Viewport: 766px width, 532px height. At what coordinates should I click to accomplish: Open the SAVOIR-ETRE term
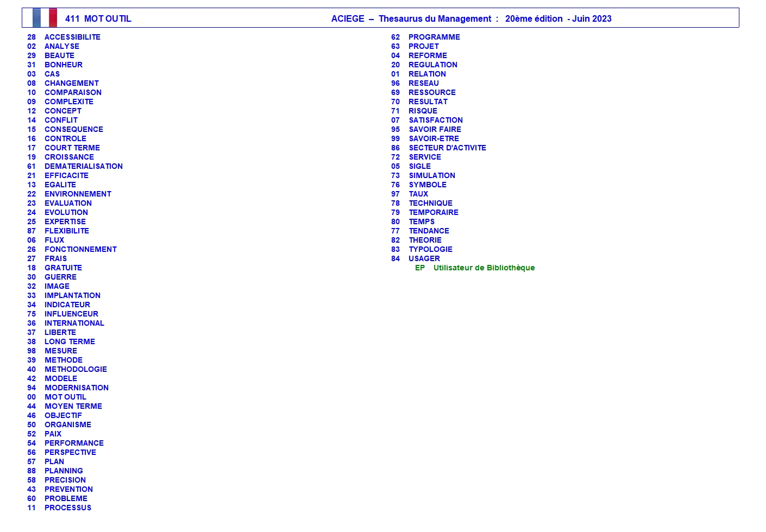pyautogui.click(x=434, y=138)
